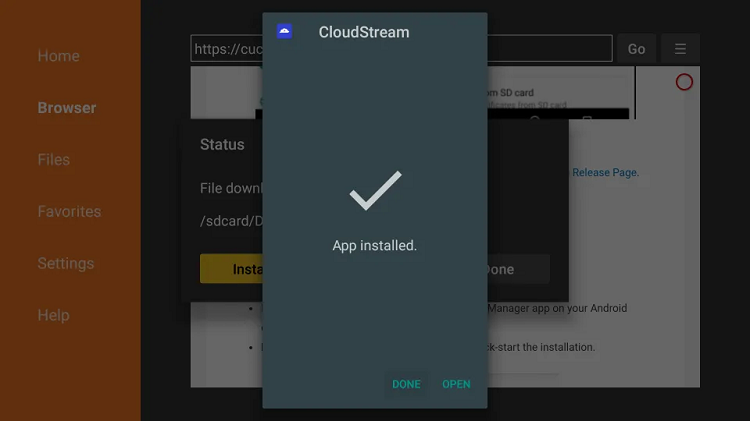Click the Go button next to the URL bar

pyautogui.click(x=636, y=48)
